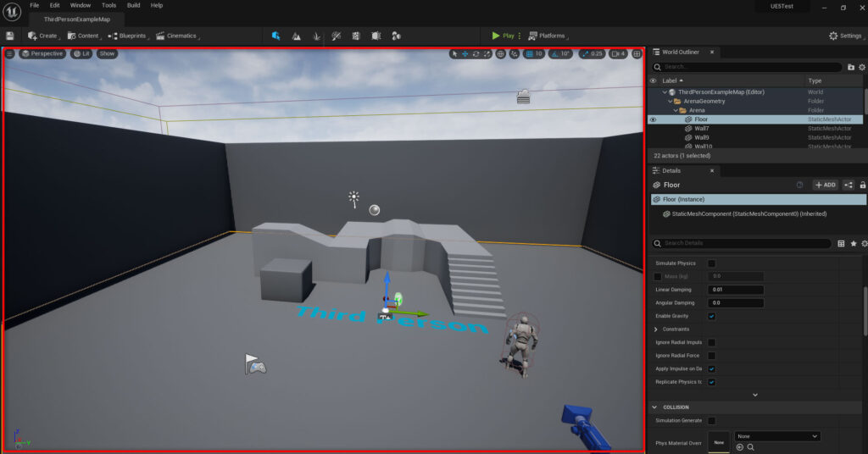Open Details property matrix grid icon
Screen dimensions: 868x454
(x=841, y=243)
